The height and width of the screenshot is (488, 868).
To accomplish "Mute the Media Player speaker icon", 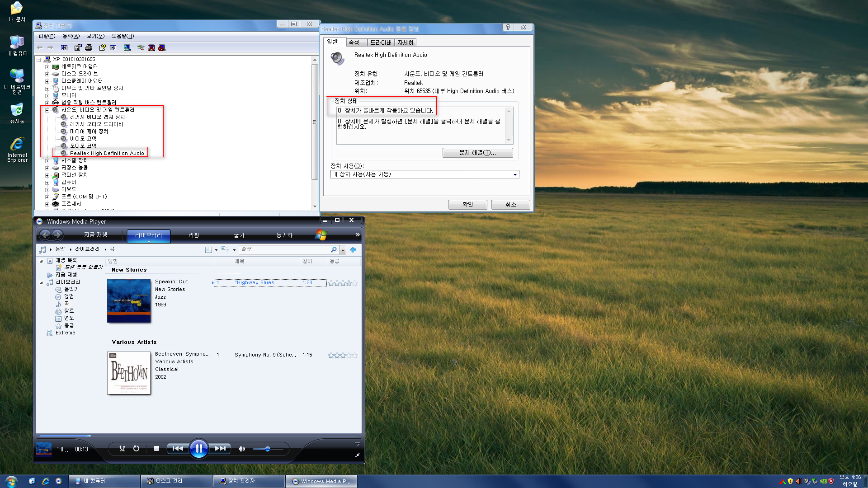I will pyautogui.click(x=242, y=449).
